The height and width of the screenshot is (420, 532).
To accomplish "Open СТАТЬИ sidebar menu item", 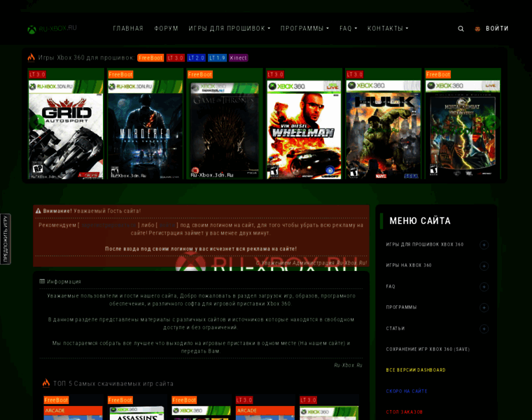I will tap(395, 328).
